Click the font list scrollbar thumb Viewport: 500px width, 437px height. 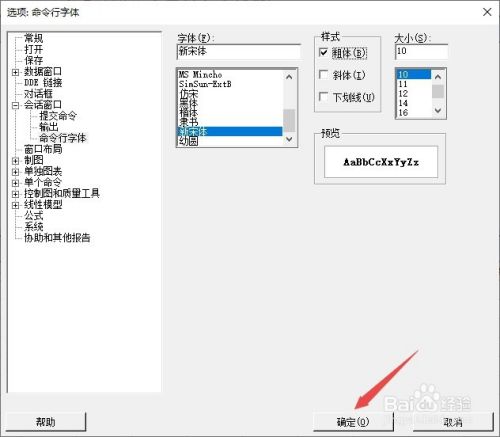(x=289, y=120)
